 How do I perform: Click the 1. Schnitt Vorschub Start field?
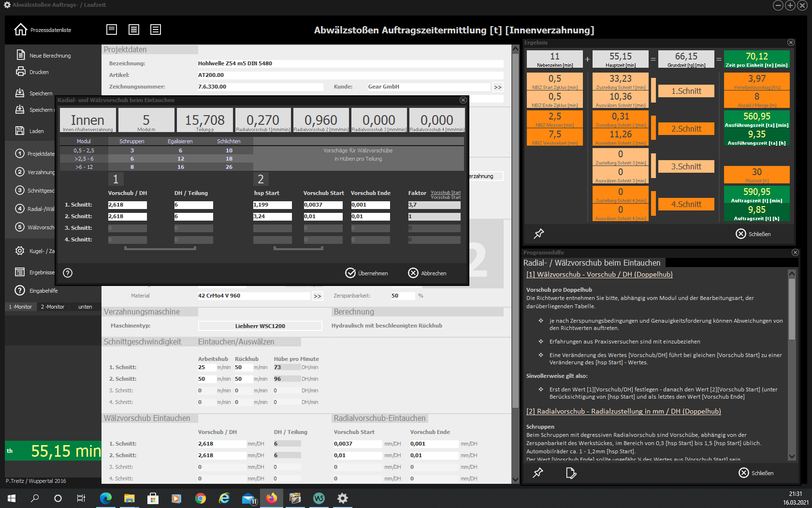tap(323, 205)
